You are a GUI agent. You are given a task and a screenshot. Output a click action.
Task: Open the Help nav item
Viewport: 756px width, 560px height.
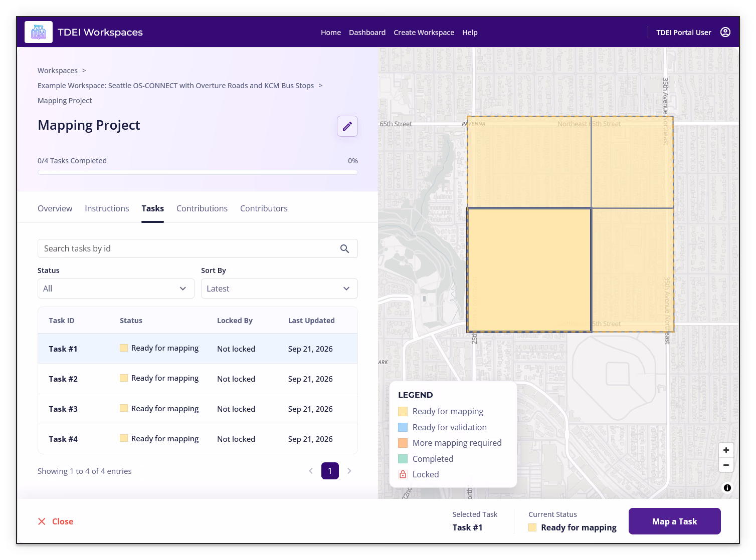tap(470, 33)
